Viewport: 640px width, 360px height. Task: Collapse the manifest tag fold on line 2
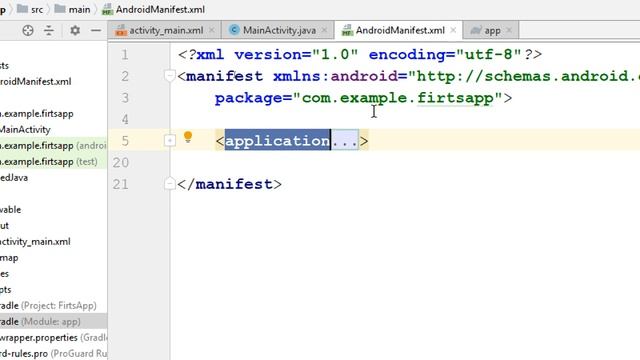(169, 76)
